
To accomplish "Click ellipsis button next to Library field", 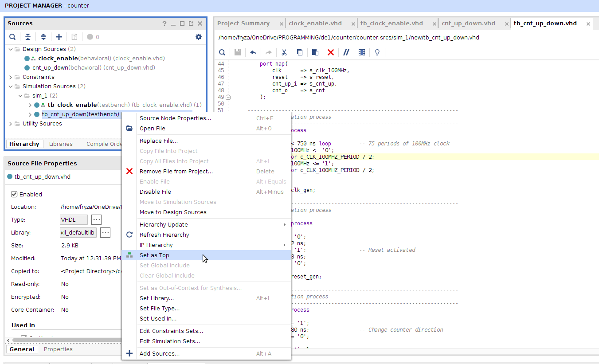I will [105, 232].
